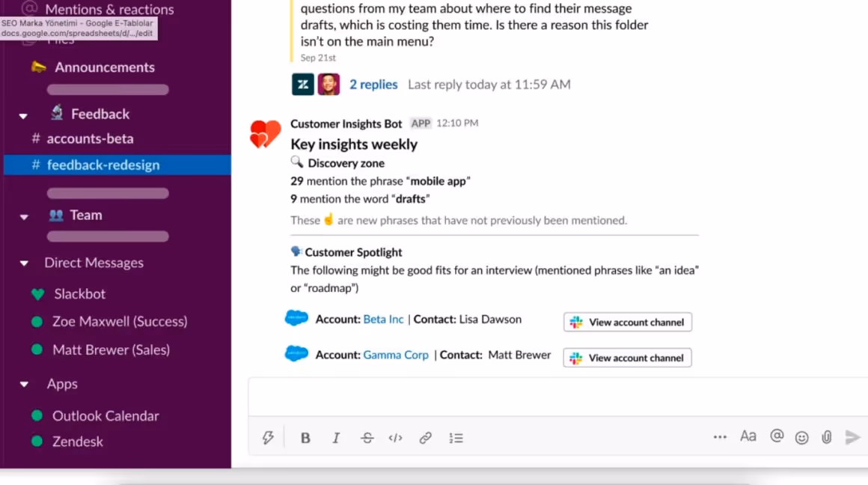Attach a file with paperclip icon

tap(827, 437)
